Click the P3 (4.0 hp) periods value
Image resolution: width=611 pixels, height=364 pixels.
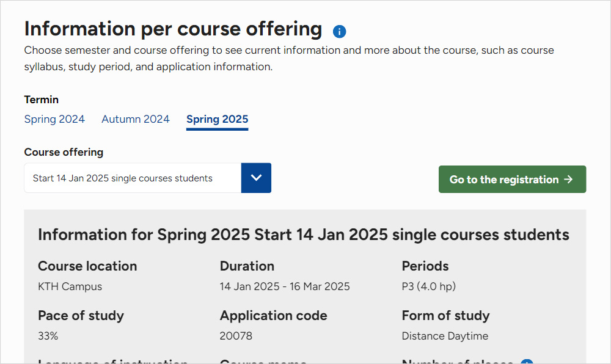coord(428,286)
